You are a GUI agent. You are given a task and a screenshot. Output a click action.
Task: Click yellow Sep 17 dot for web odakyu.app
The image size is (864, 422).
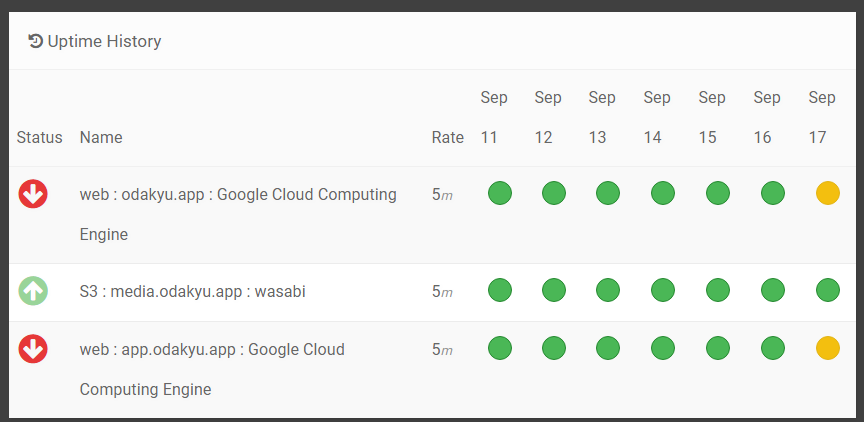827,194
